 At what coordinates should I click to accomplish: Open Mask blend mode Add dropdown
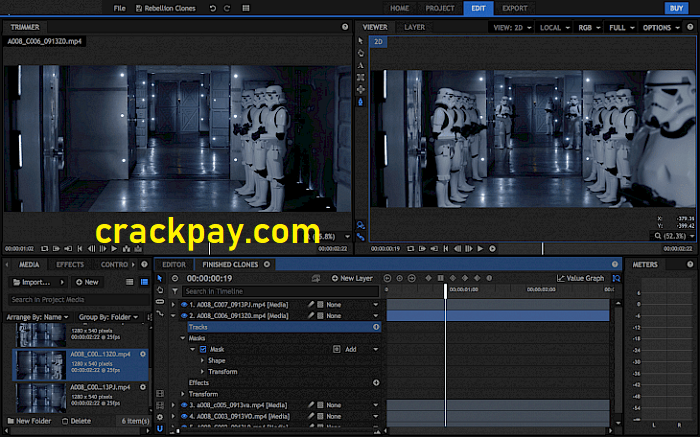[362, 349]
